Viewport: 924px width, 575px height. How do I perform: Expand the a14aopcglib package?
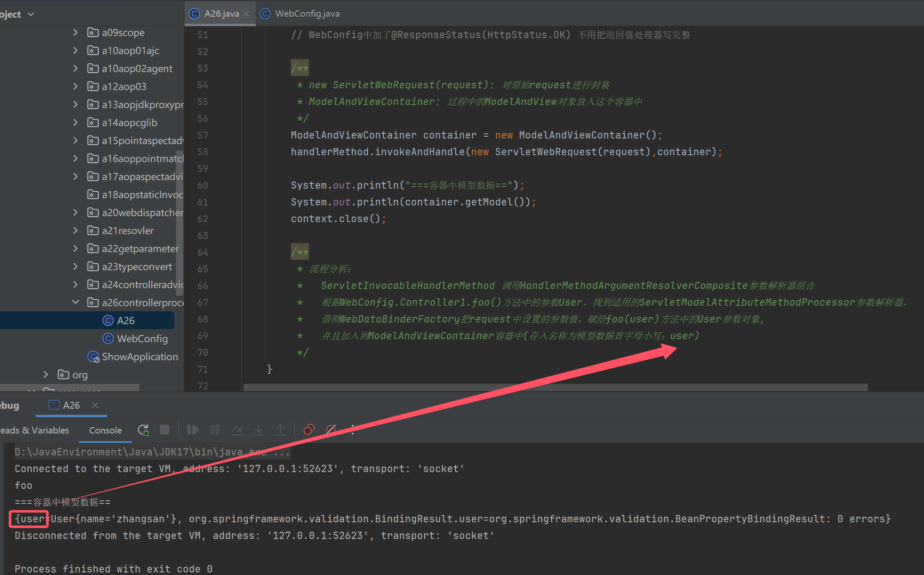(75, 123)
